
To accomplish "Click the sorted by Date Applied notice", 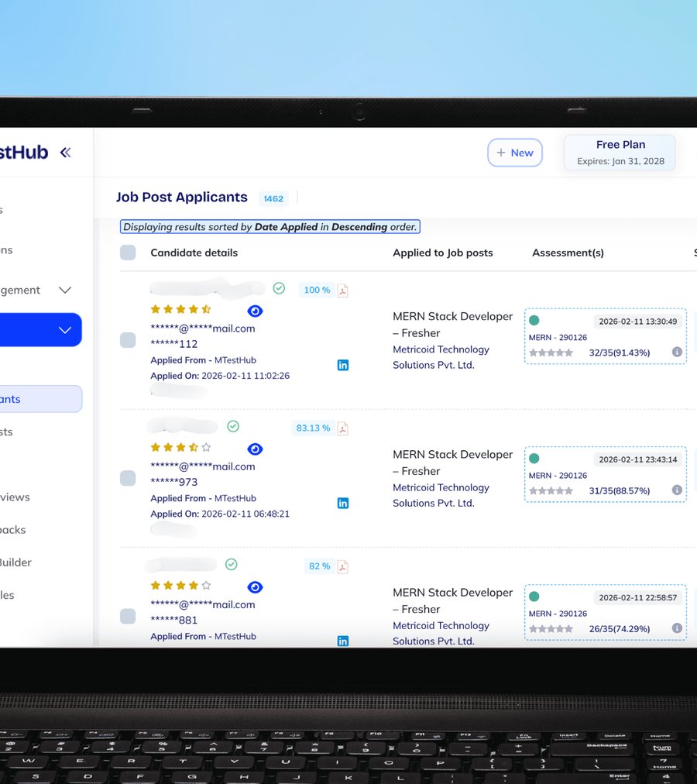I will (270, 226).
